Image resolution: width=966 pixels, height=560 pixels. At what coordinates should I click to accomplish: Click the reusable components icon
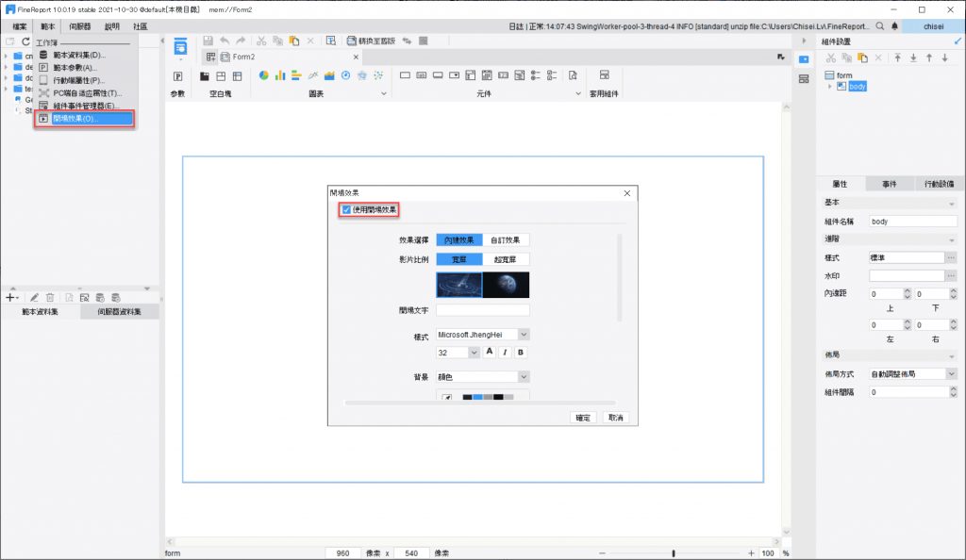(605, 75)
